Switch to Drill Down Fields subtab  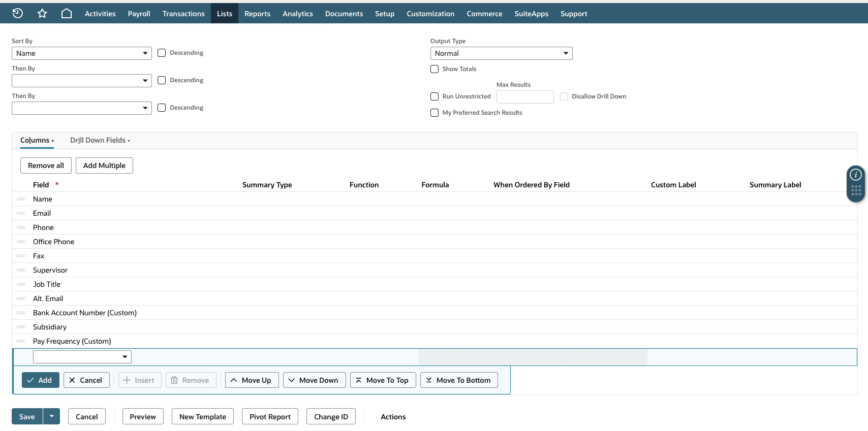click(x=100, y=140)
